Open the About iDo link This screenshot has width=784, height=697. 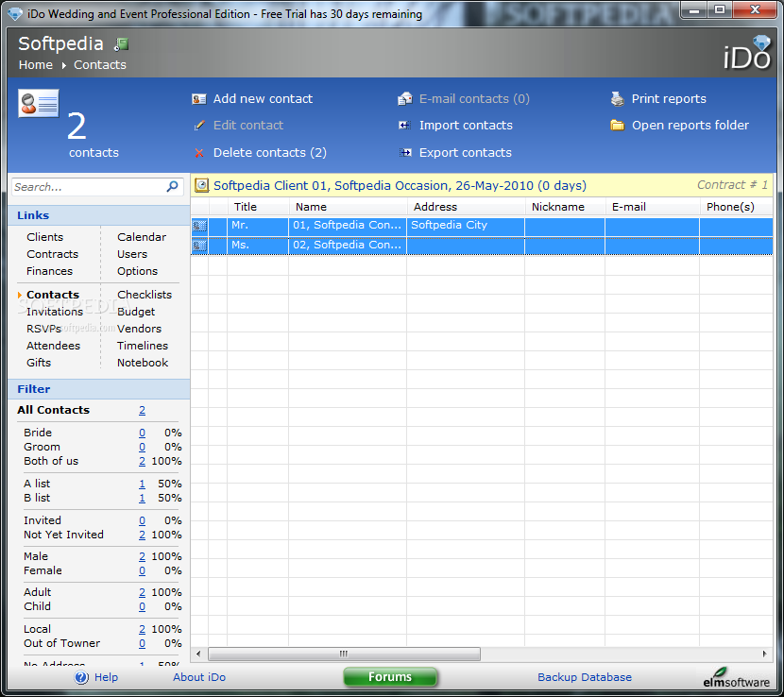199,677
